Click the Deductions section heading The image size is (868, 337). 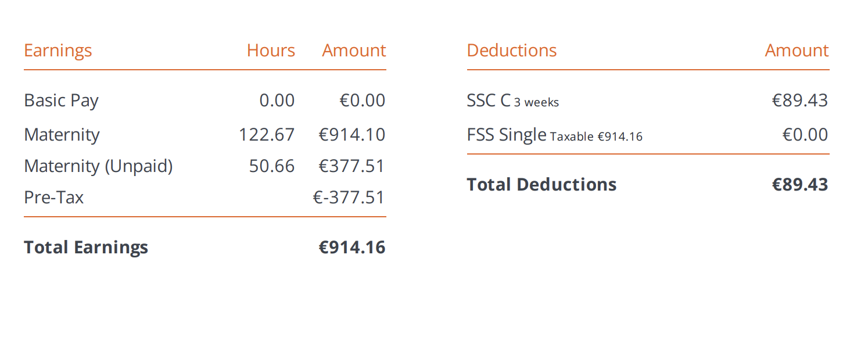[512, 51]
